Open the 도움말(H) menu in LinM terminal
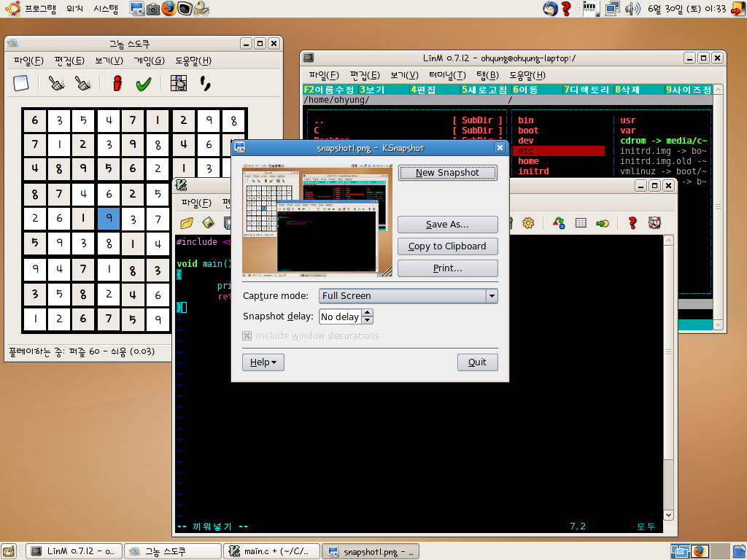The width and height of the screenshot is (747, 560). pos(527,75)
